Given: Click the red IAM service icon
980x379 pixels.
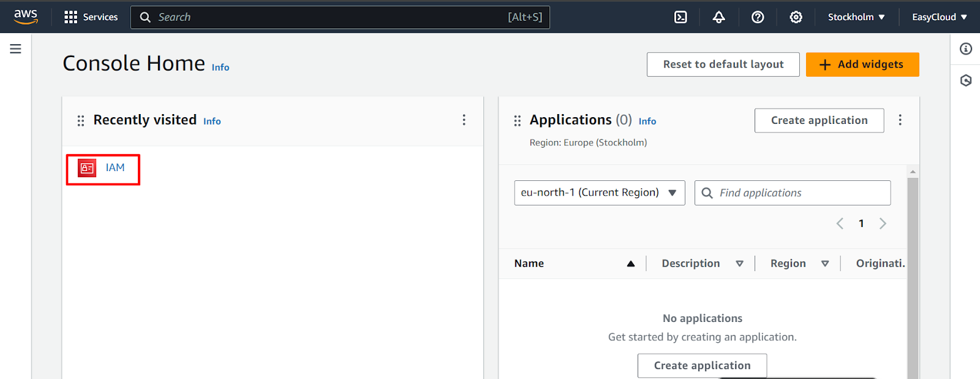Looking at the screenshot, I should click(x=87, y=168).
